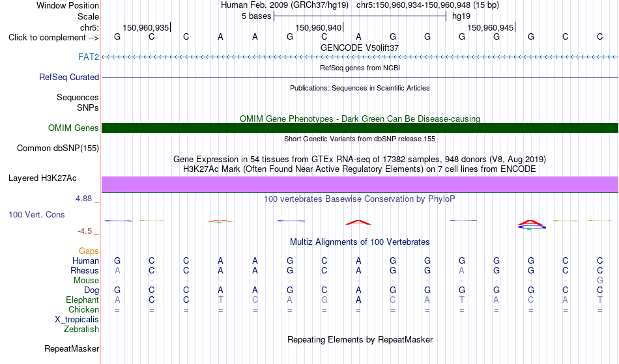Open the Layered H3K27Ac track label
Viewport: 619px width, 364px height.
click(x=42, y=178)
